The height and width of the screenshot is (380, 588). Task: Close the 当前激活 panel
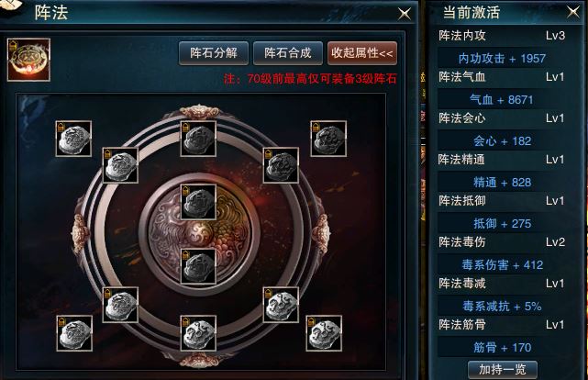[x=573, y=12]
